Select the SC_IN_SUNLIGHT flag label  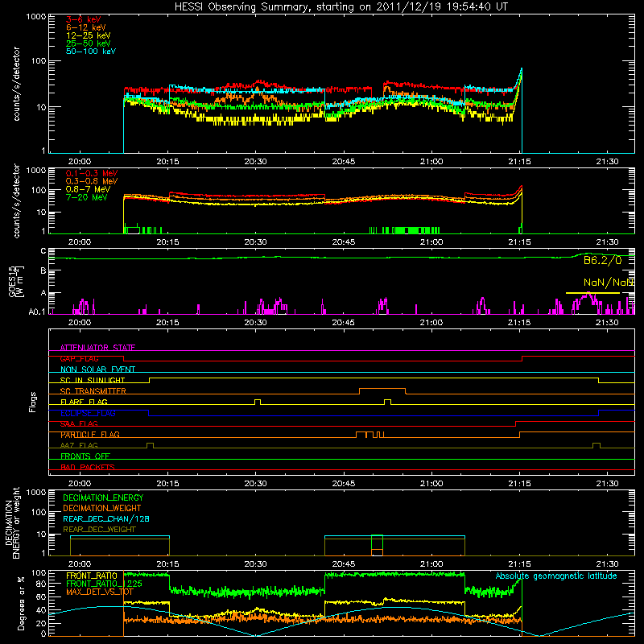(92, 380)
